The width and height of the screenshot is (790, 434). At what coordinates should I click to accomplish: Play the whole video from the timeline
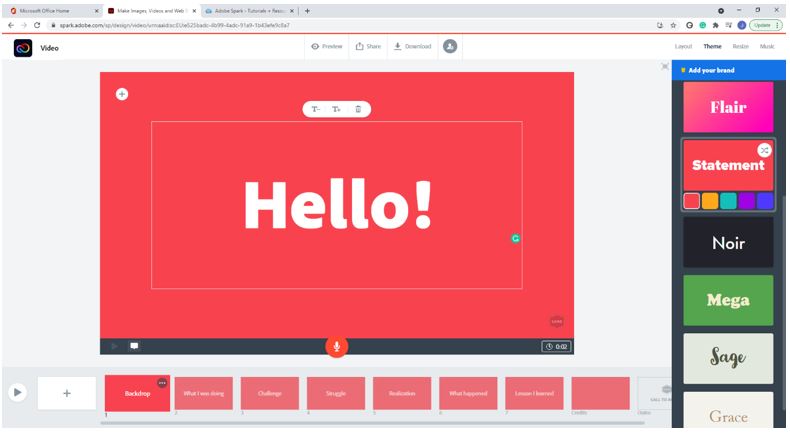pyautogui.click(x=18, y=392)
